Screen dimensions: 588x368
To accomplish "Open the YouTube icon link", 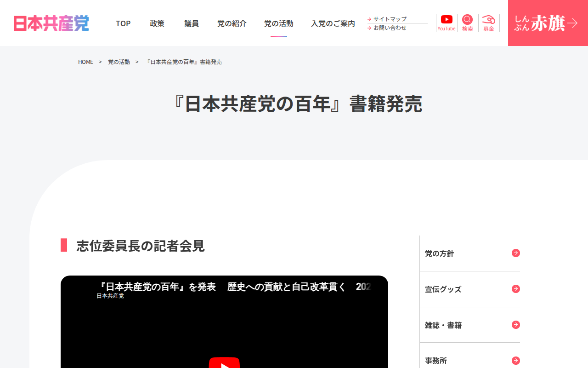I will [x=447, y=23].
